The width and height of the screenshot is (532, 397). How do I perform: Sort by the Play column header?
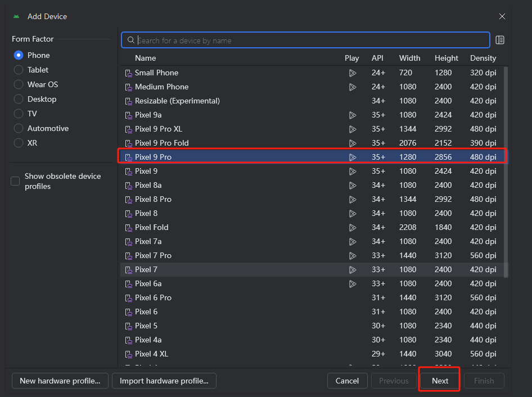pyautogui.click(x=352, y=58)
